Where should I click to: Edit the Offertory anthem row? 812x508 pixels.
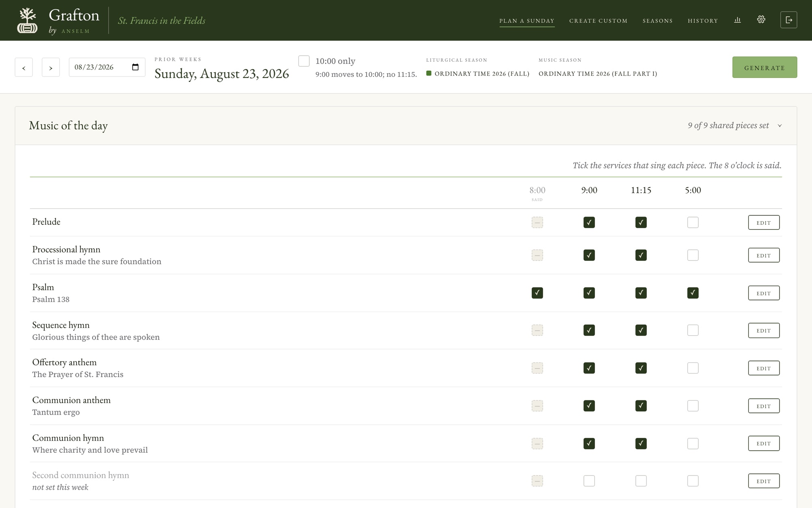(764, 368)
